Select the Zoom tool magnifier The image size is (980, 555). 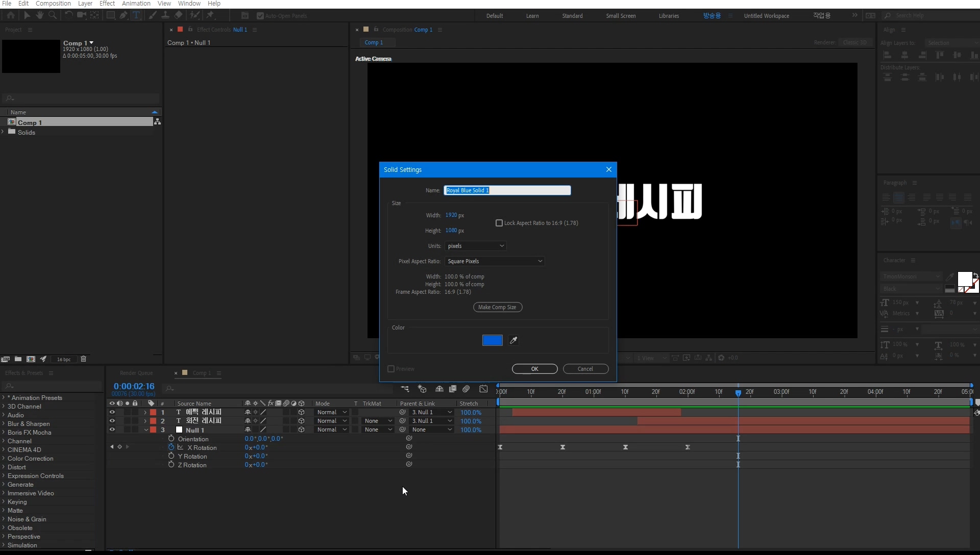[x=52, y=15]
